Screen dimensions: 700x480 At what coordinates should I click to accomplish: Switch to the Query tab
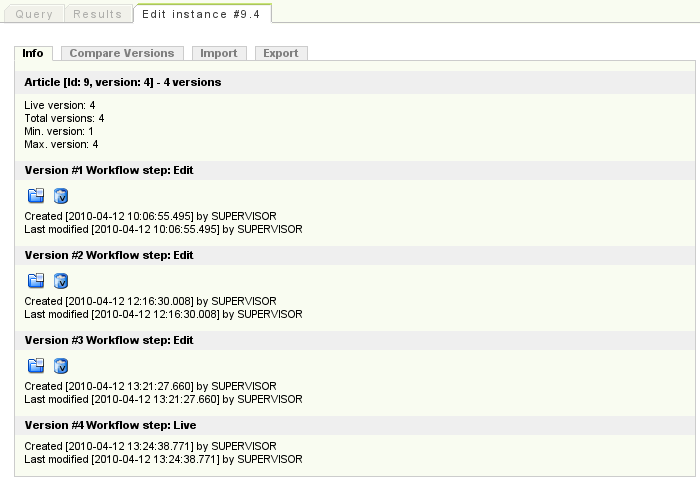tap(34, 14)
